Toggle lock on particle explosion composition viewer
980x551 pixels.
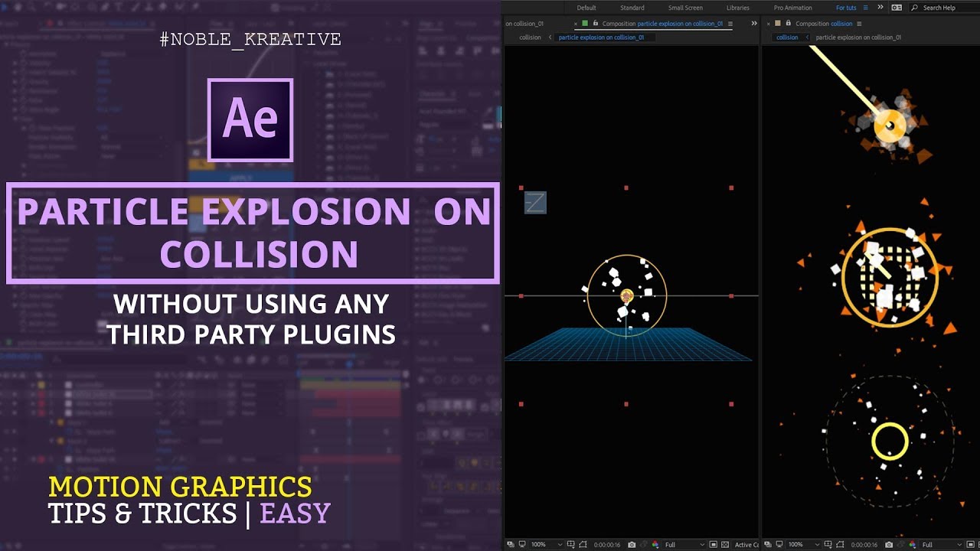(x=595, y=24)
